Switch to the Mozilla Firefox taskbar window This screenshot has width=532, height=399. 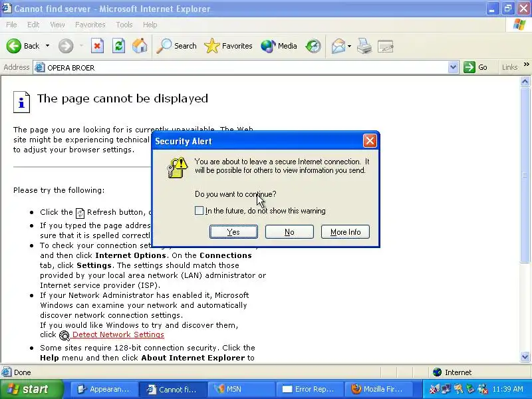(x=378, y=389)
